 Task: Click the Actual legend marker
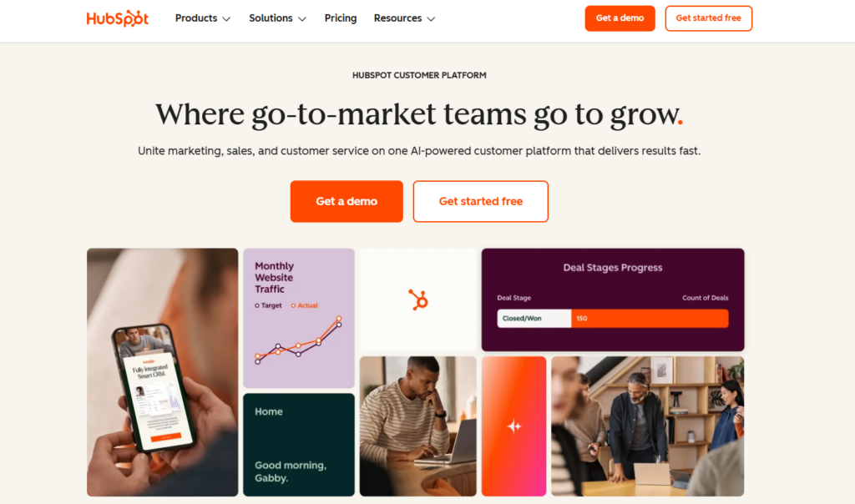(293, 305)
